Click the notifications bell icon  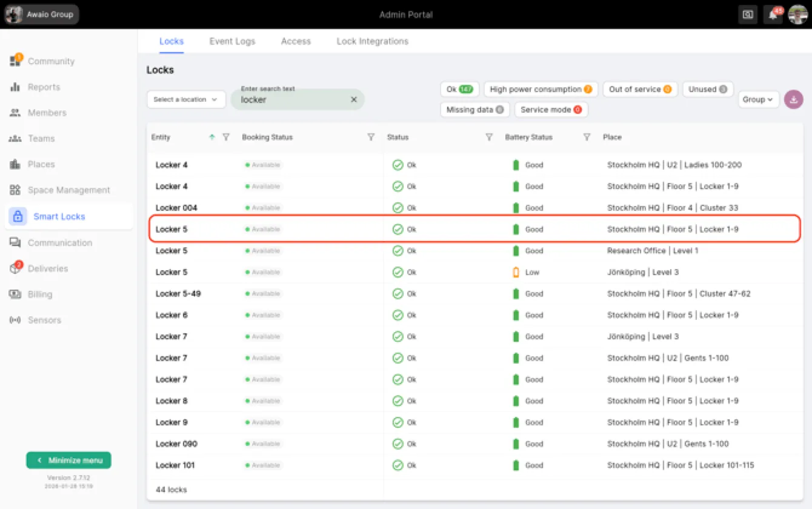(x=773, y=15)
